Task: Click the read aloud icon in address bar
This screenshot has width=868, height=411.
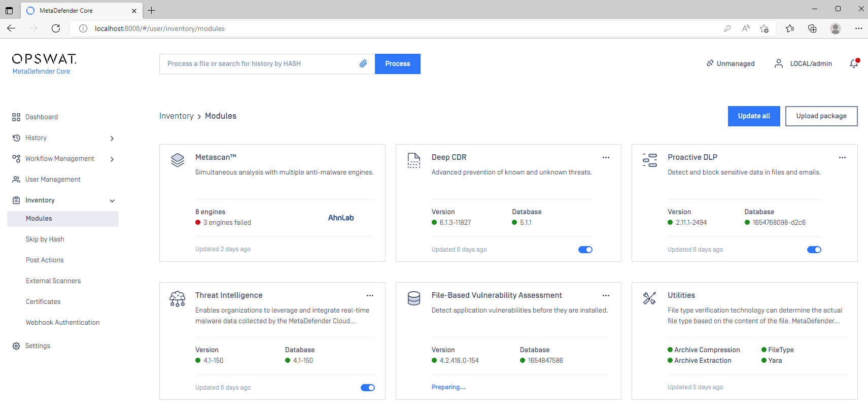Action: tap(746, 28)
